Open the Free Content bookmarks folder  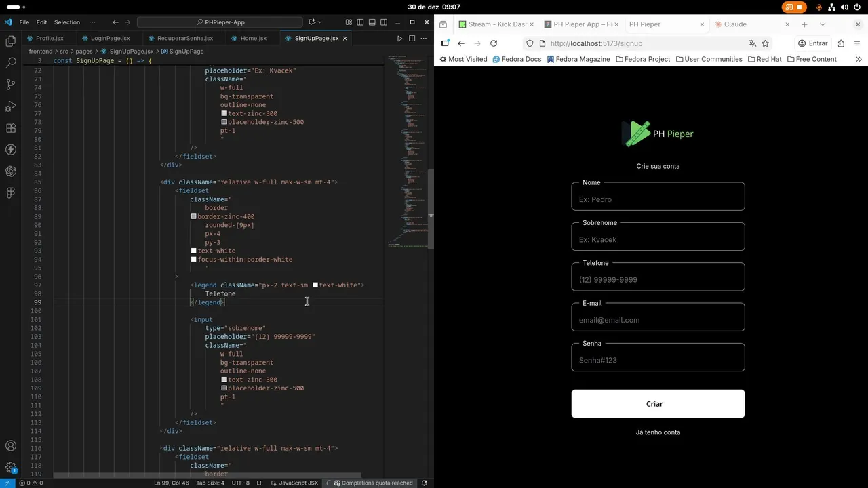click(x=812, y=59)
